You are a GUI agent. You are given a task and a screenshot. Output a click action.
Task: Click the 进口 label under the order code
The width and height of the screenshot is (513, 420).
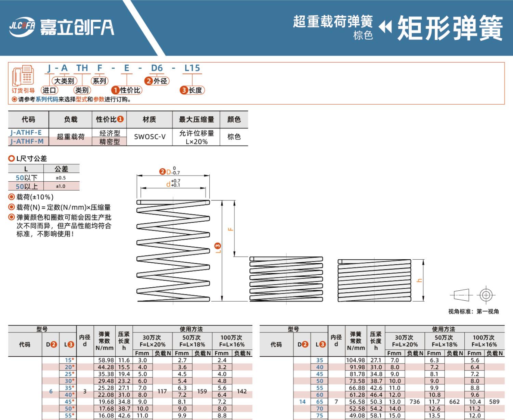click(49, 90)
